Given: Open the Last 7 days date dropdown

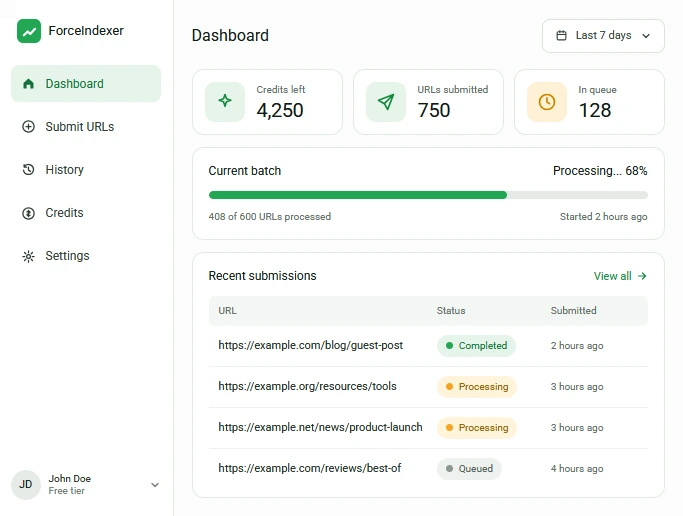Looking at the screenshot, I should pos(603,36).
